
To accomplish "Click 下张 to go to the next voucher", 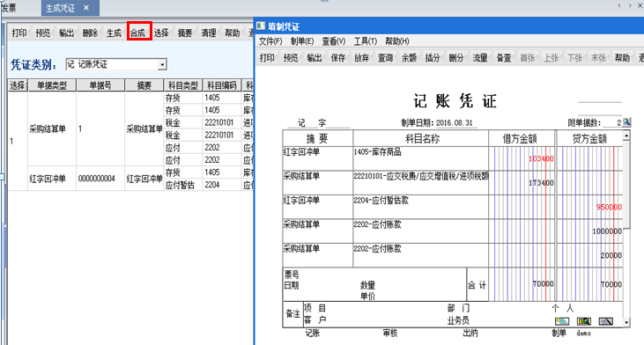I will point(574,58).
